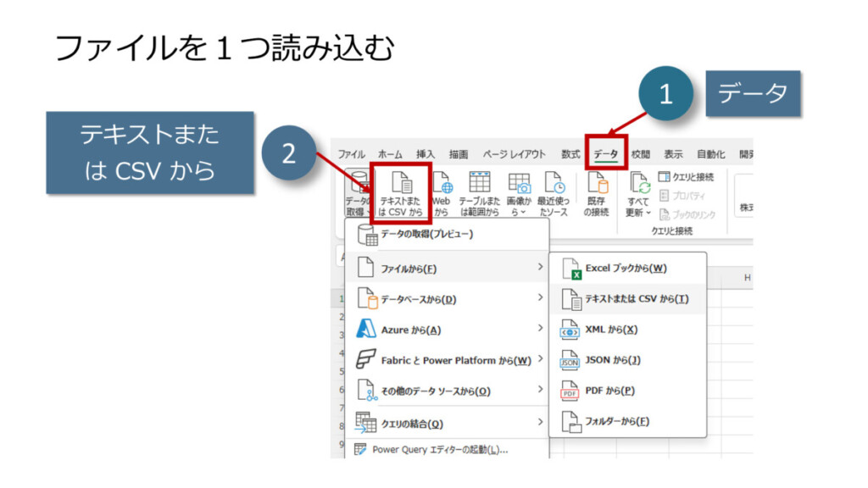868x488 pixels.
Task: Select PDF から menu entry
Action: (609, 391)
